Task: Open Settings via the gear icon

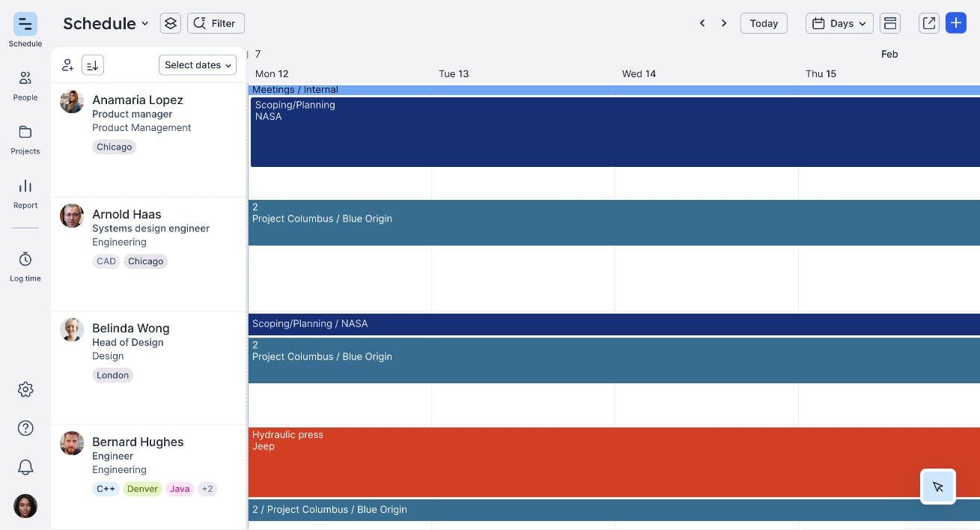Action: tap(25, 389)
